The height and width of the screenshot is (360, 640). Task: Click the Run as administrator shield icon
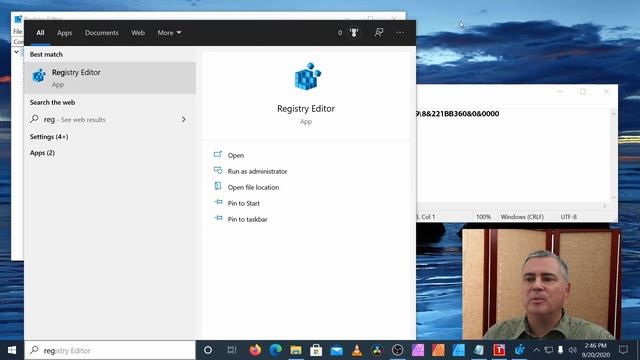pyautogui.click(x=218, y=171)
